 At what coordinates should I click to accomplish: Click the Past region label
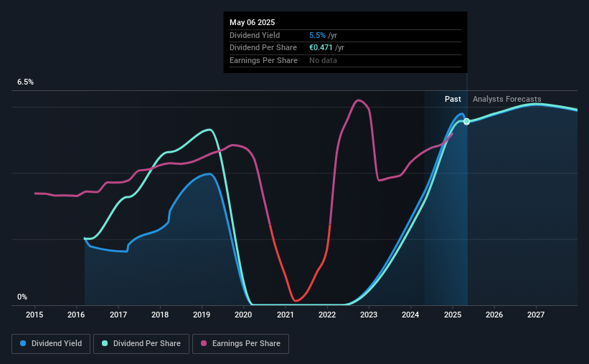453,99
